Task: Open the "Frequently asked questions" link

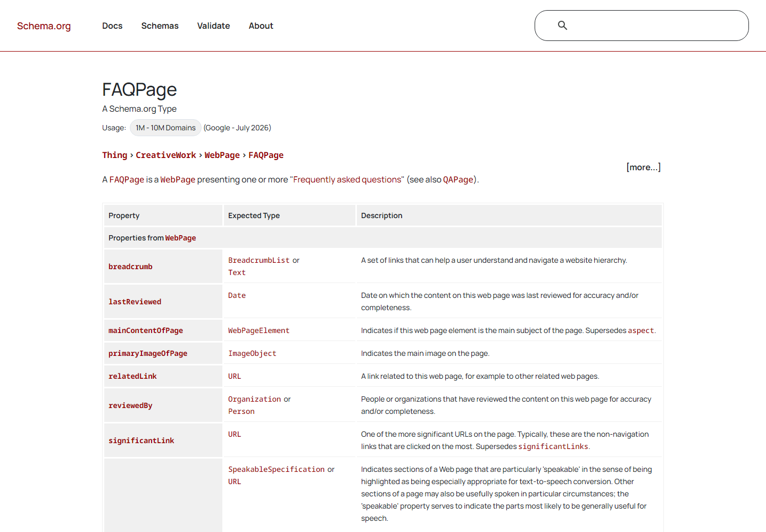Action: pos(347,180)
